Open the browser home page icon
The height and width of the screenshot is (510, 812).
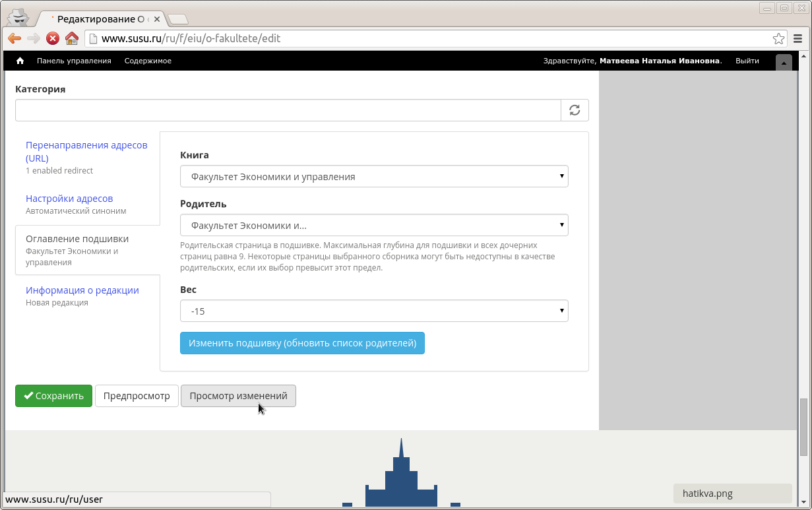click(71, 38)
